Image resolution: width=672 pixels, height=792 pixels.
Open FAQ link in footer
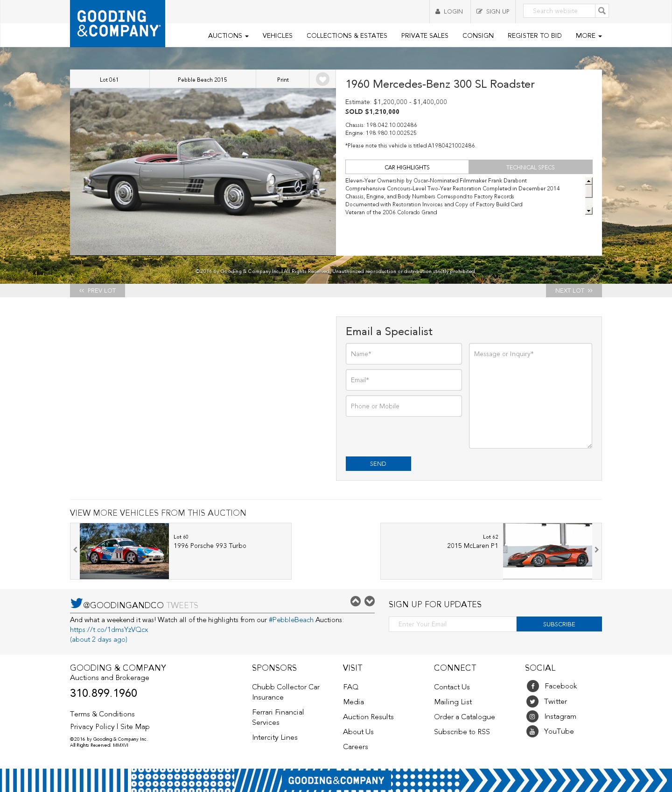(351, 687)
